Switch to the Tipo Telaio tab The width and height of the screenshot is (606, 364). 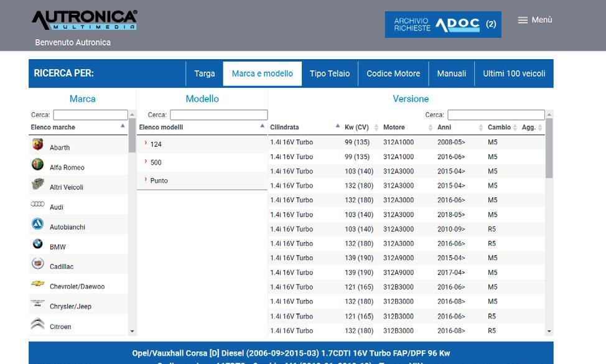click(330, 73)
